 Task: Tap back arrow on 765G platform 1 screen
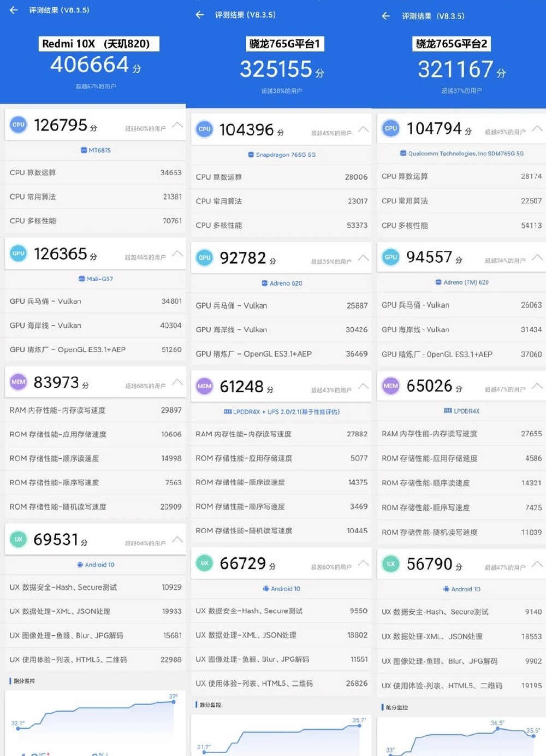point(200,15)
